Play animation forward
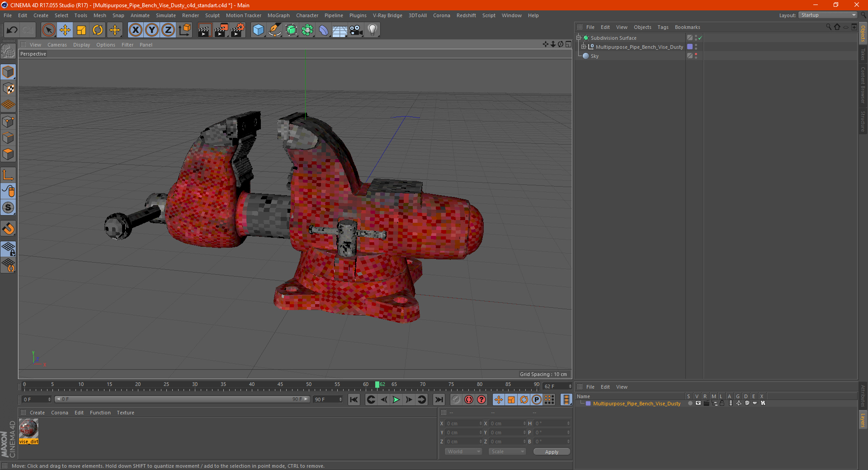868x470 pixels. [x=396, y=399]
